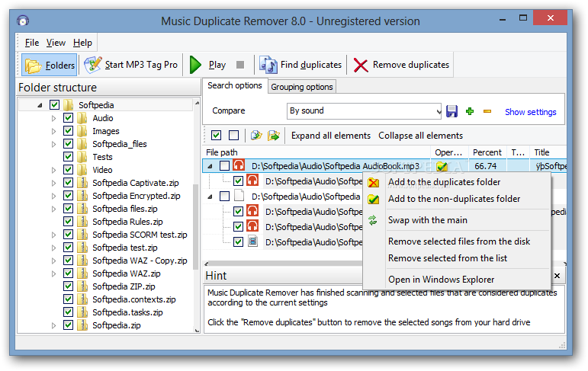Click green-check icon beside non-duplicates folder
The height and width of the screenshot is (371, 588).
[x=373, y=199]
